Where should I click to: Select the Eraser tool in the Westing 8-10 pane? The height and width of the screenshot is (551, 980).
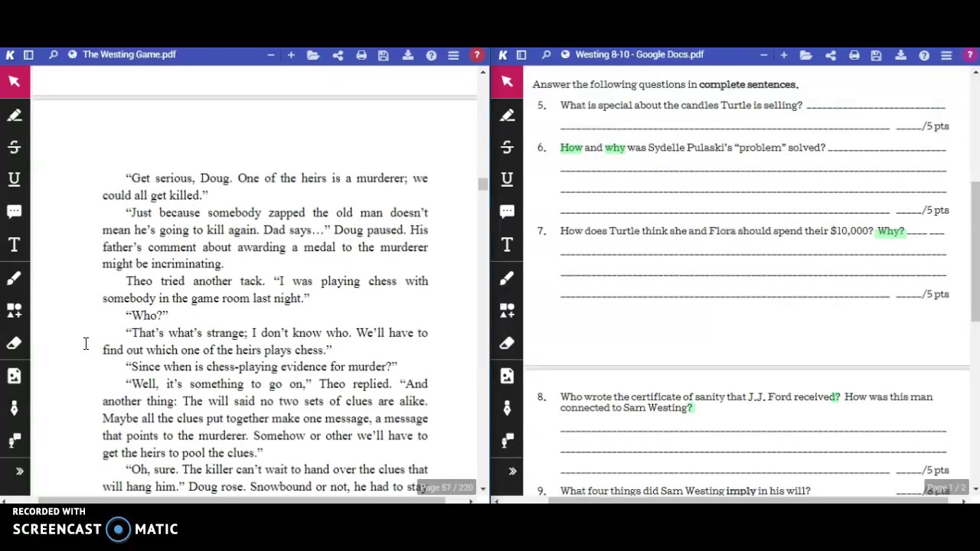pyautogui.click(x=508, y=344)
